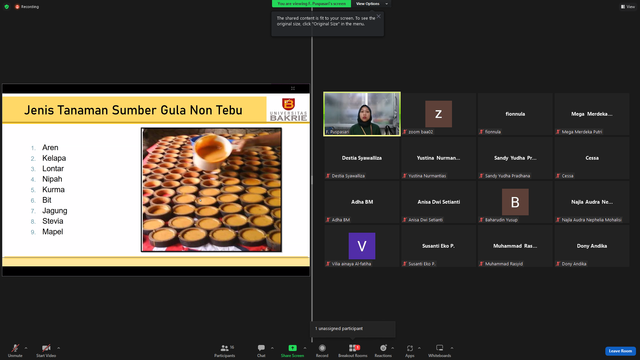Click the 'Stevia' list item on the slide

(53, 221)
